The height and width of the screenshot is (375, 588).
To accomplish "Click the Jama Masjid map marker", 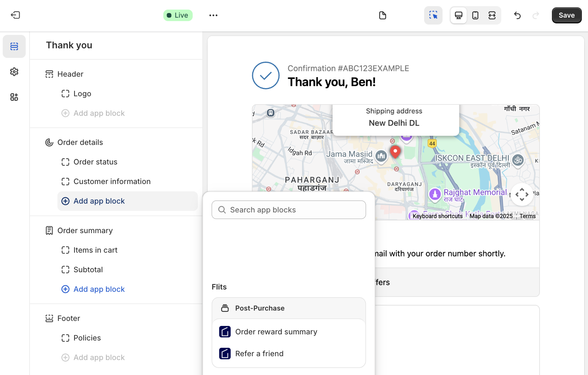I will tap(381, 156).
